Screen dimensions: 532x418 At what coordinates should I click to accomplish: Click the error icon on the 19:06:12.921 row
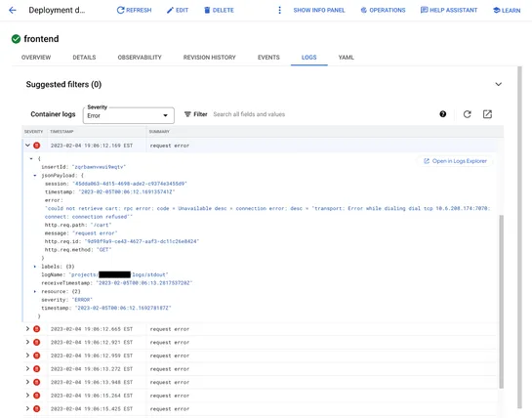pyautogui.click(x=37, y=342)
